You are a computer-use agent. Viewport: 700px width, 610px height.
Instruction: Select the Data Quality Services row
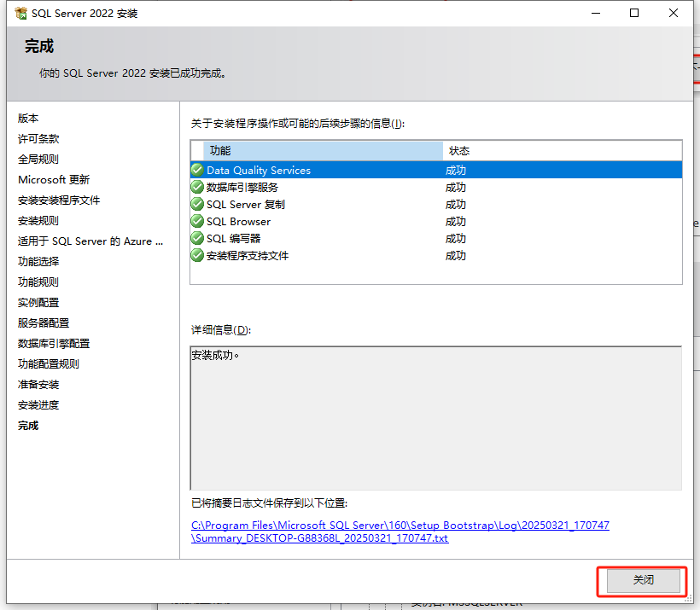(436, 170)
